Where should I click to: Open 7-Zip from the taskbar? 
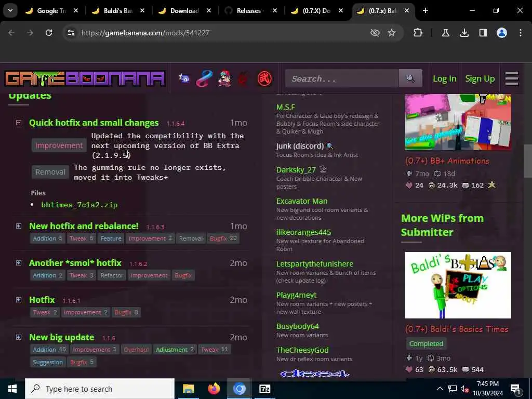pos(264,389)
